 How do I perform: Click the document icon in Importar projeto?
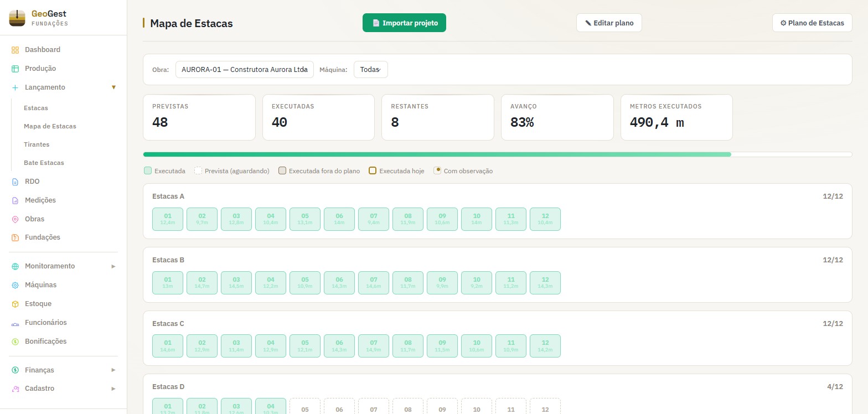click(x=376, y=23)
